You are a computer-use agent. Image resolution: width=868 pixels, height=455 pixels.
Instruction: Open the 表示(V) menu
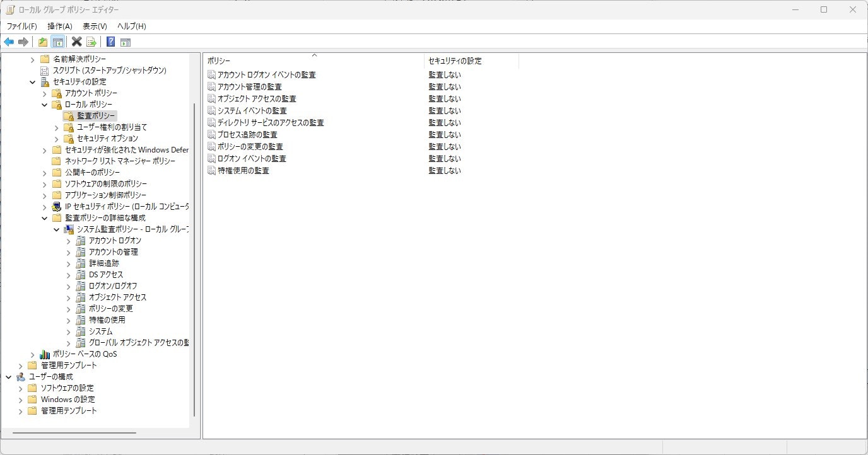[95, 26]
